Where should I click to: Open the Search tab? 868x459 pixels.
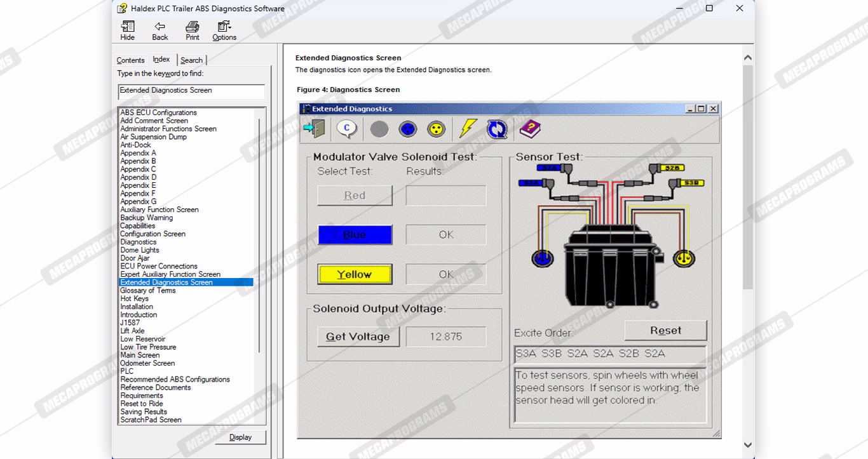pos(191,60)
